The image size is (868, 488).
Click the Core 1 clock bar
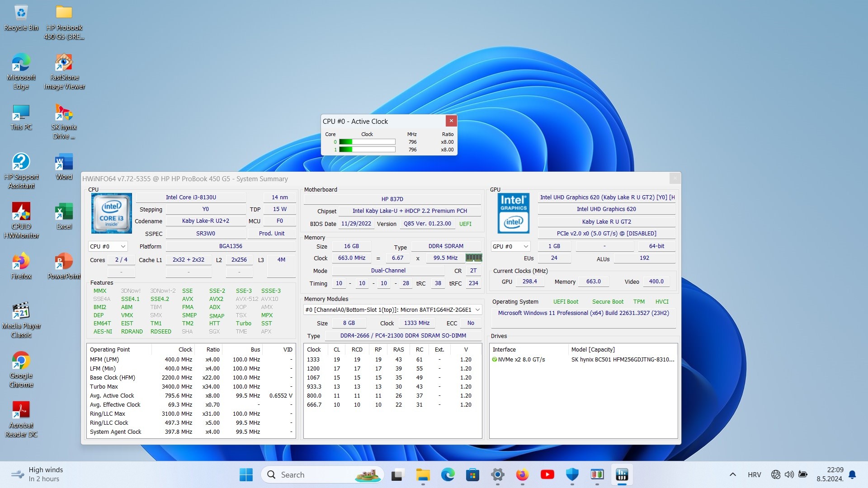(367, 150)
